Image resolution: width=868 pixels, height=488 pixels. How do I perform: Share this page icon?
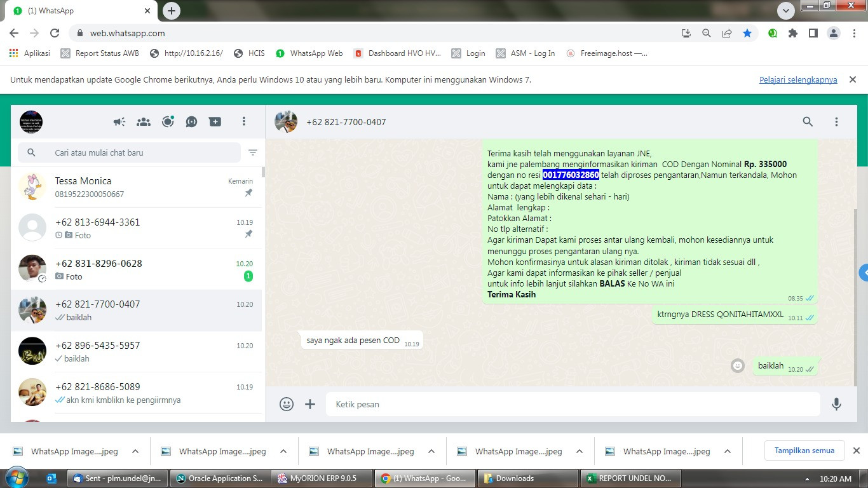(727, 33)
